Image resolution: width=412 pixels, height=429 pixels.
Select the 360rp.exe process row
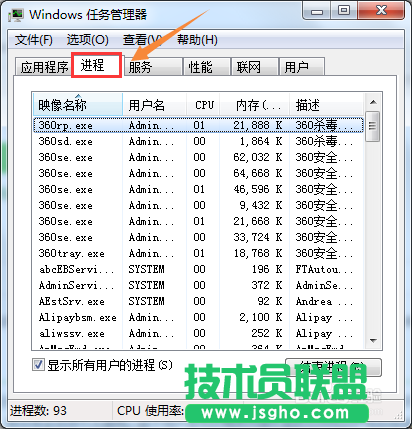click(x=198, y=125)
